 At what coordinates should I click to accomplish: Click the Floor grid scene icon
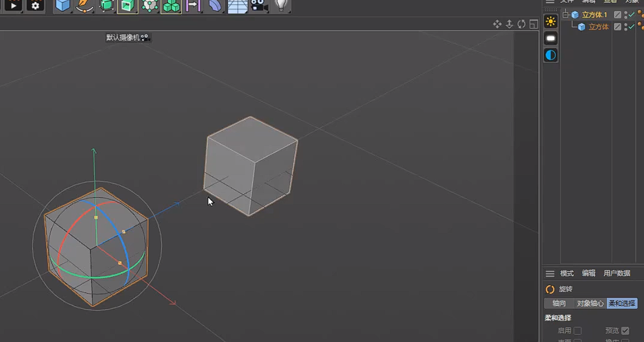pyautogui.click(x=237, y=6)
